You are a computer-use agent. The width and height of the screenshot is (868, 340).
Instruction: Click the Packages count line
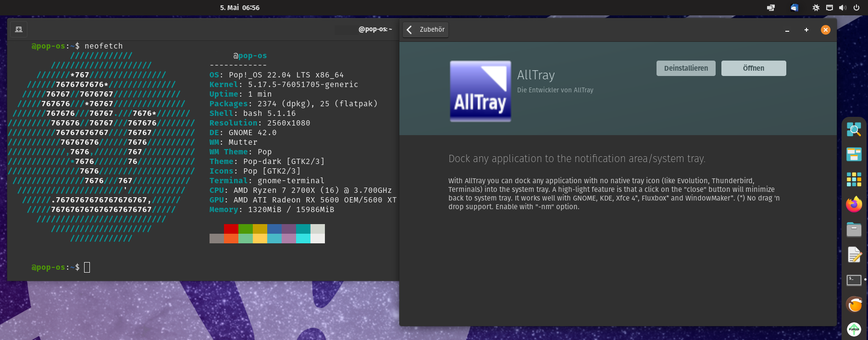coord(294,104)
